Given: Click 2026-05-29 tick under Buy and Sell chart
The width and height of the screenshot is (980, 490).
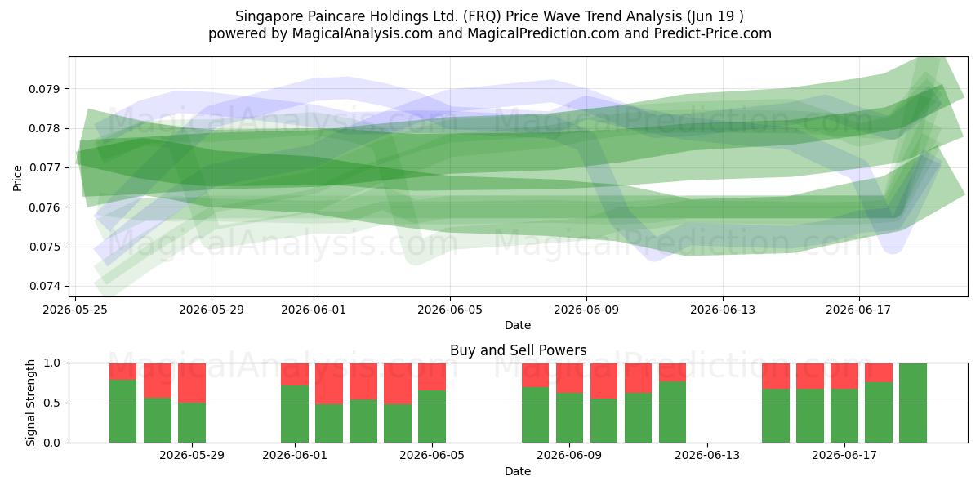Looking at the screenshot, I should tap(191, 456).
